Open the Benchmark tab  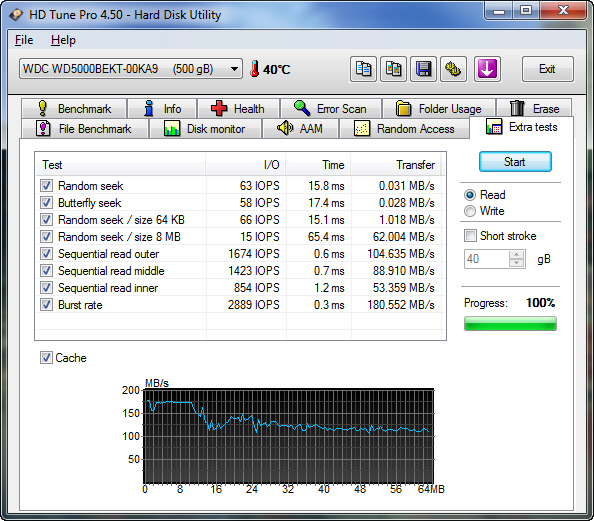click(74, 109)
